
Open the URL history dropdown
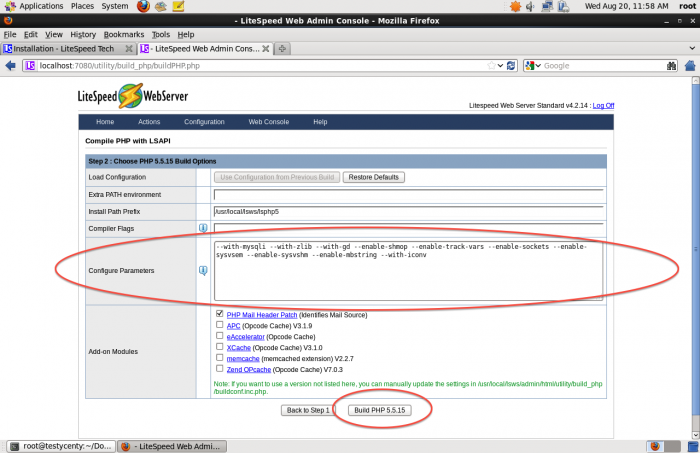(500, 66)
